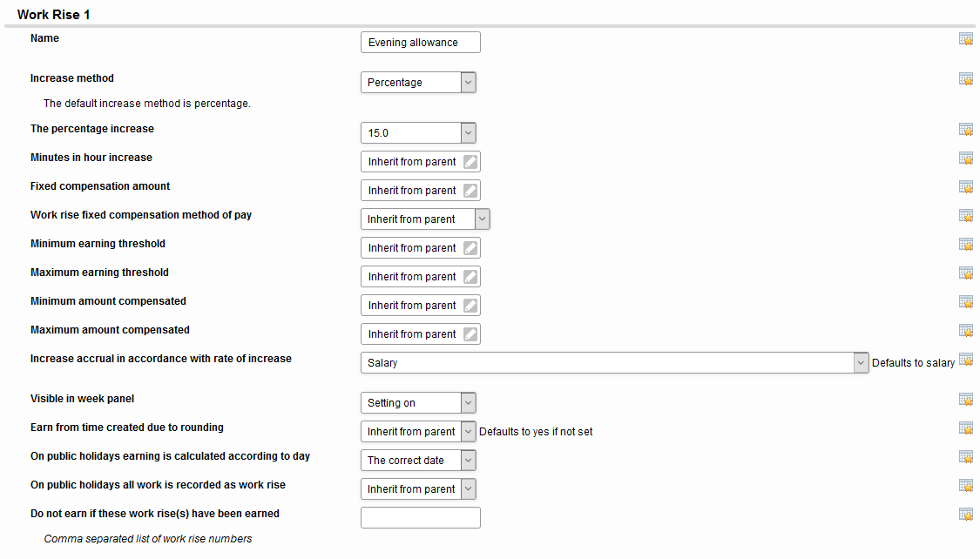Click the pencil icon in Minimum earning threshold field

tap(470, 248)
